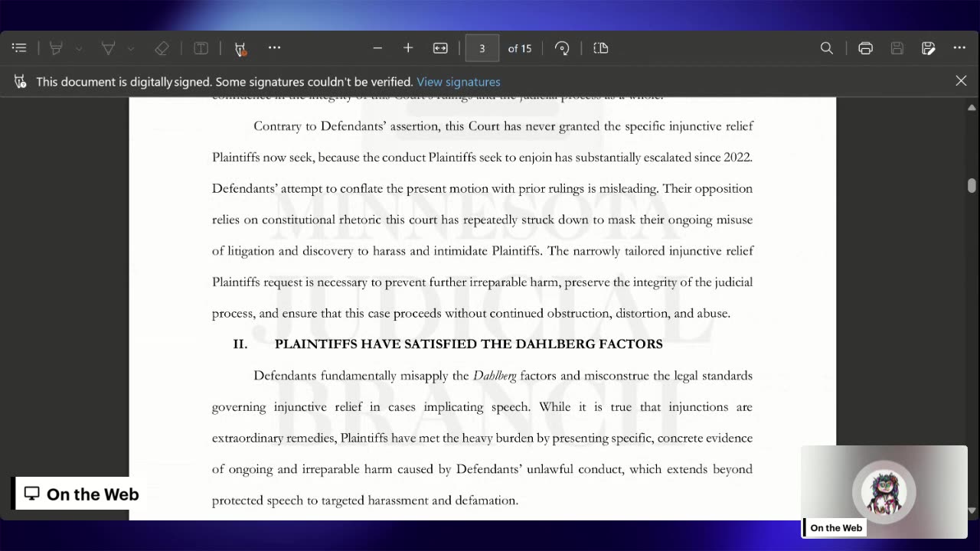Click the 'of 15' page count

(520, 48)
